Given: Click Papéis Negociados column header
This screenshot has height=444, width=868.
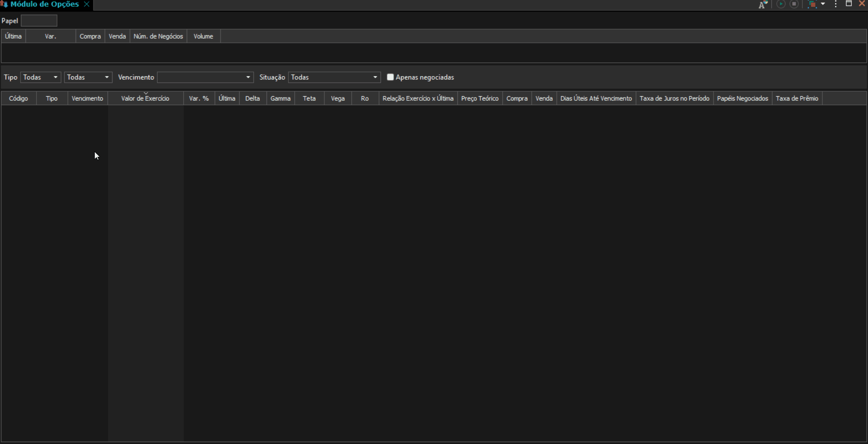Looking at the screenshot, I should pyautogui.click(x=743, y=98).
